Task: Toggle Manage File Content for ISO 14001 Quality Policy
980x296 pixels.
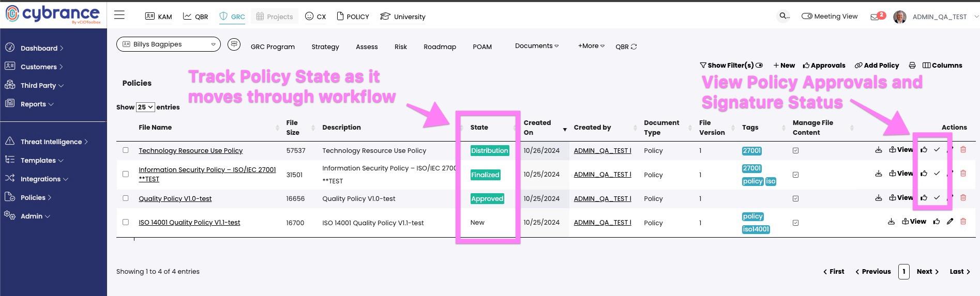Action: click(795, 223)
